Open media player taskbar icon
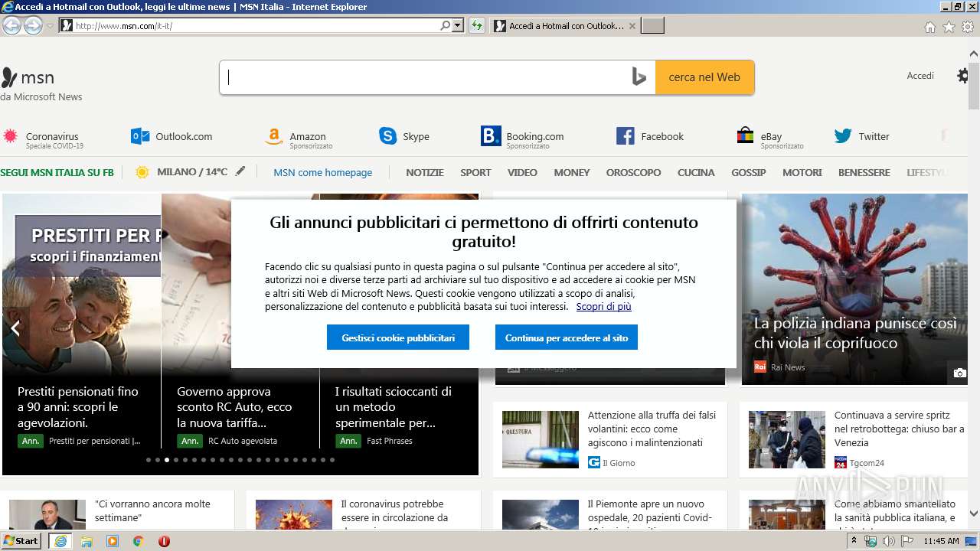This screenshot has height=551, width=980. 113,541
